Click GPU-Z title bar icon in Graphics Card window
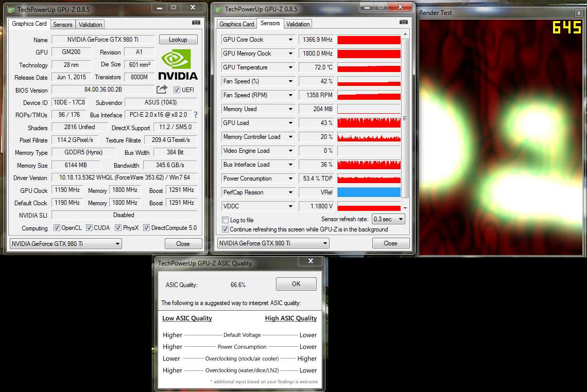This screenshot has width=587, height=392. (11, 10)
